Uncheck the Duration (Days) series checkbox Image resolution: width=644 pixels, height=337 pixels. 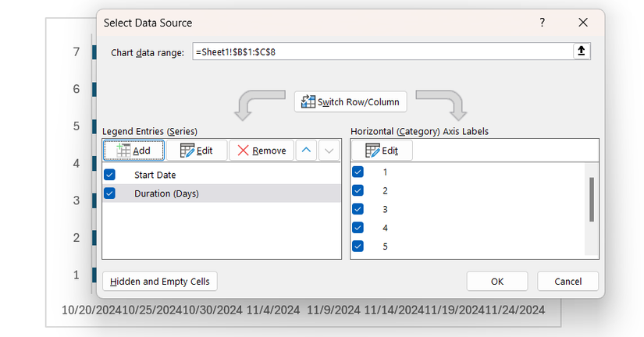tap(109, 193)
